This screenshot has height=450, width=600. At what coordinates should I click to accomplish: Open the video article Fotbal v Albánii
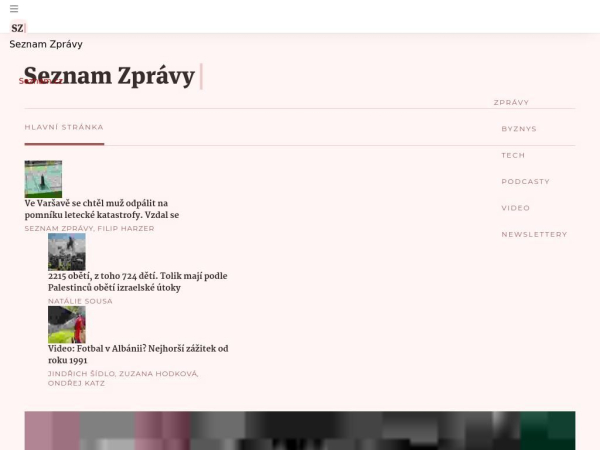pyautogui.click(x=138, y=354)
